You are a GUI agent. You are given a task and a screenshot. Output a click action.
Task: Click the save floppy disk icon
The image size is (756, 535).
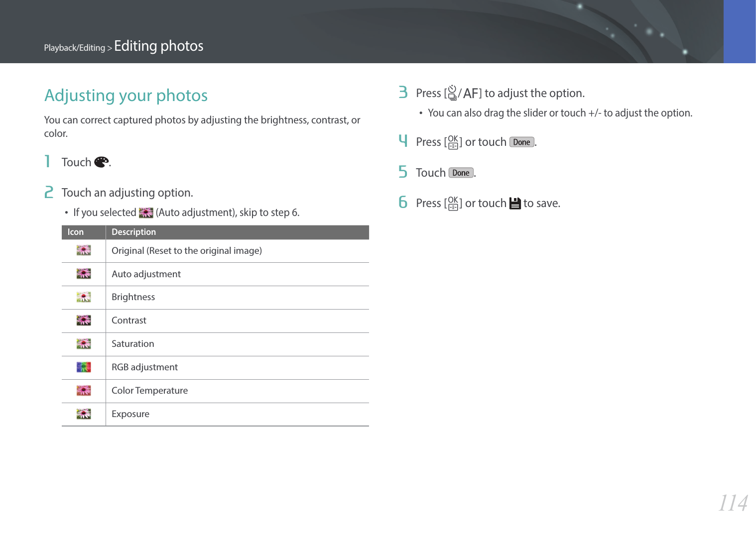tap(515, 204)
